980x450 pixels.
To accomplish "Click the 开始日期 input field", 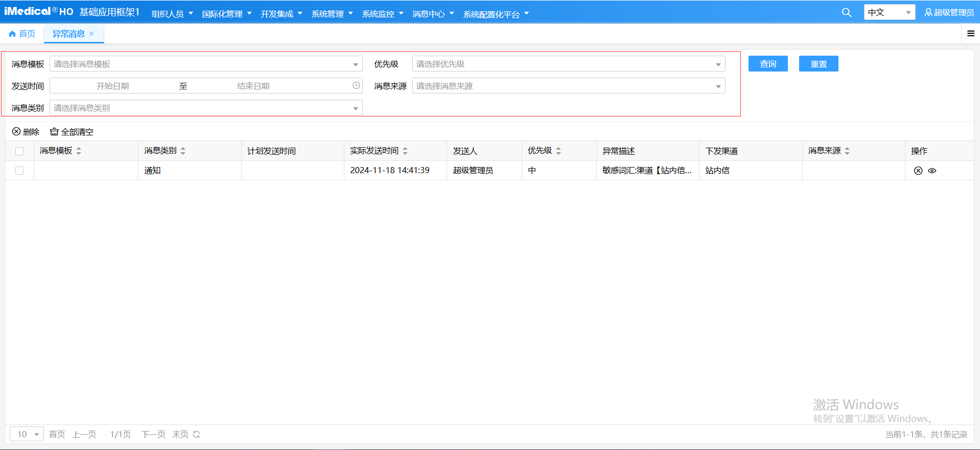I will tap(112, 86).
